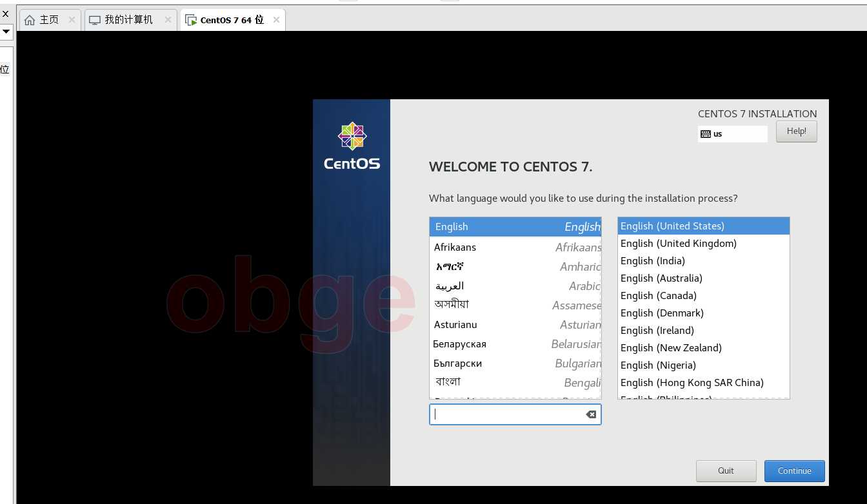Select Asturianu in the language list
This screenshot has height=504, width=867.
click(x=515, y=324)
